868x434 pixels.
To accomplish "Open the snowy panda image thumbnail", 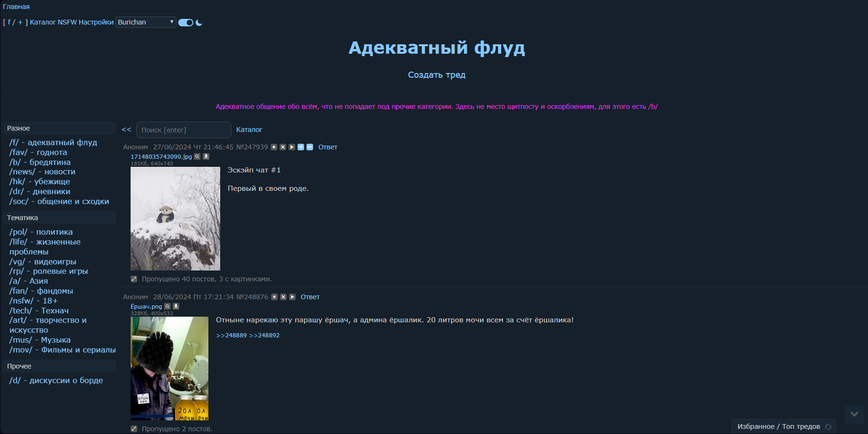I will pos(175,219).
